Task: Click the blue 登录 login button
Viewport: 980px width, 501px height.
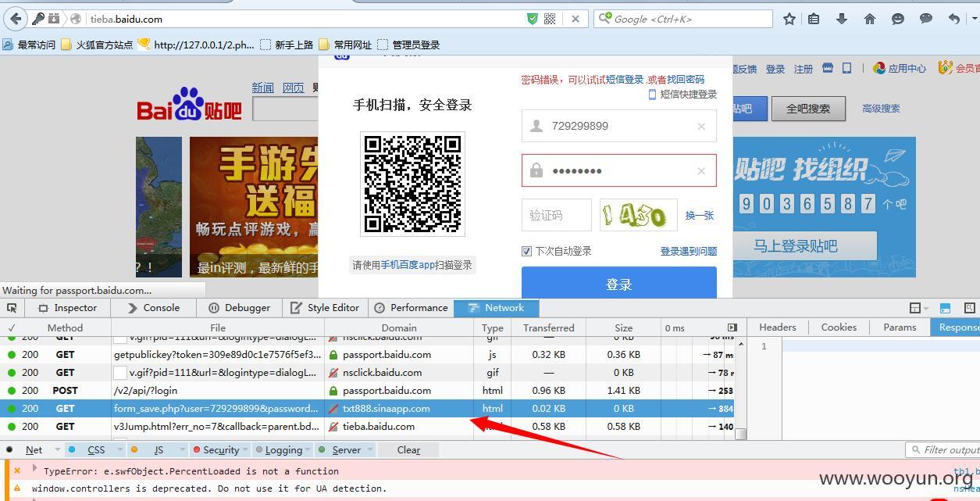Action: 619,283
